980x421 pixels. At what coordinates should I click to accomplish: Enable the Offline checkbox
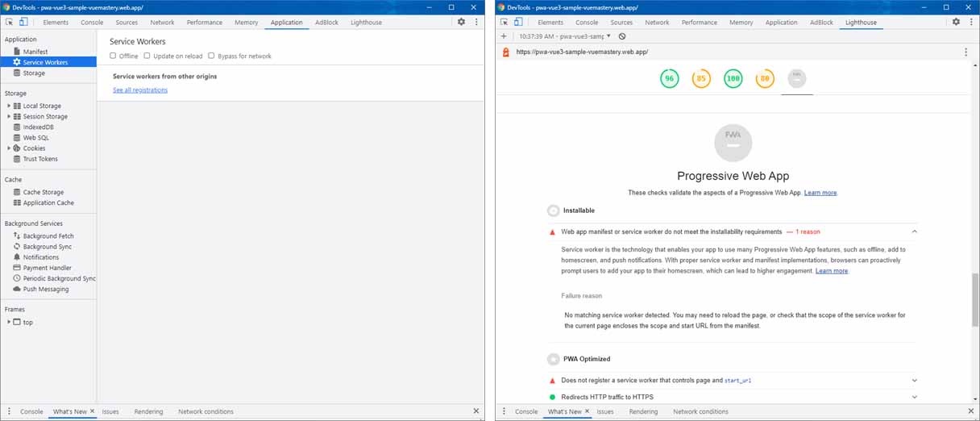114,56
